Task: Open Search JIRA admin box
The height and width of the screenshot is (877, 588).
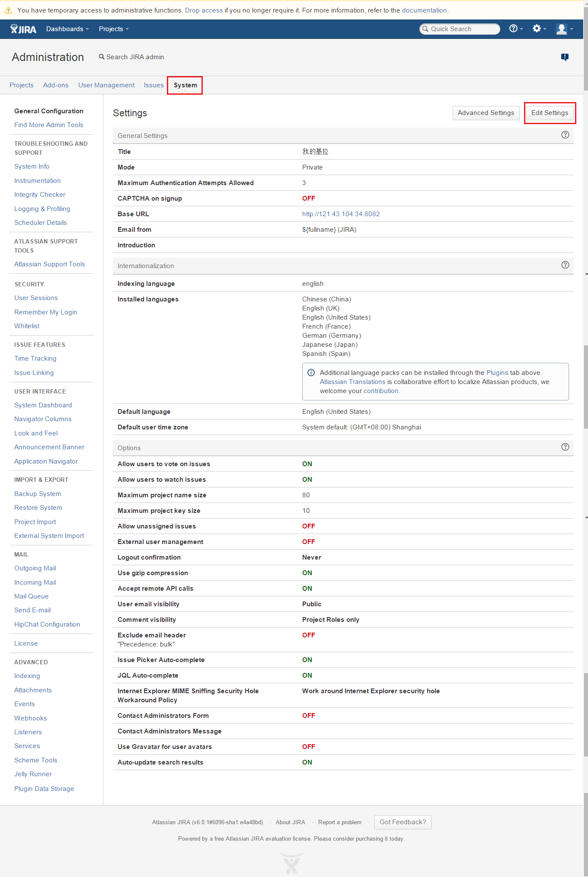Action: (131, 57)
